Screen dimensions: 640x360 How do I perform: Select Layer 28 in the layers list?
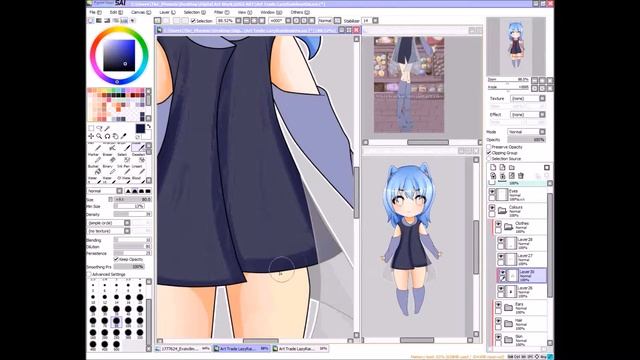(522, 243)
